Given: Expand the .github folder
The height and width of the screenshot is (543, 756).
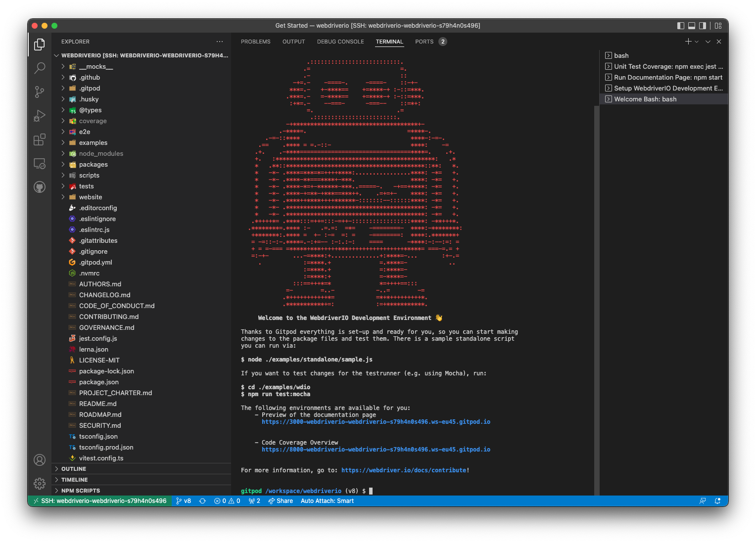Looking at the screenshot, I should click(142, 77).
